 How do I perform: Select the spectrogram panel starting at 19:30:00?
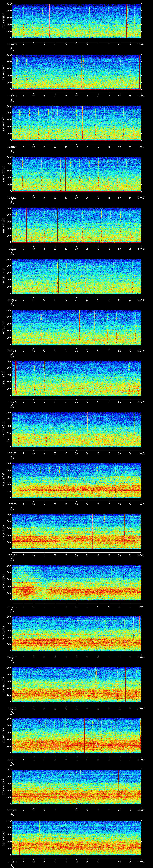coord(76,736)
